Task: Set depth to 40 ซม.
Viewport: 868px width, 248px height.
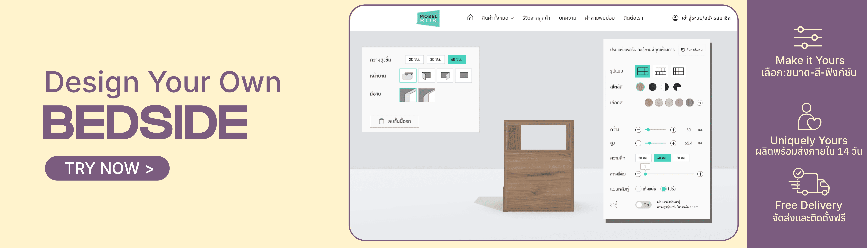Action: (662, 158)
